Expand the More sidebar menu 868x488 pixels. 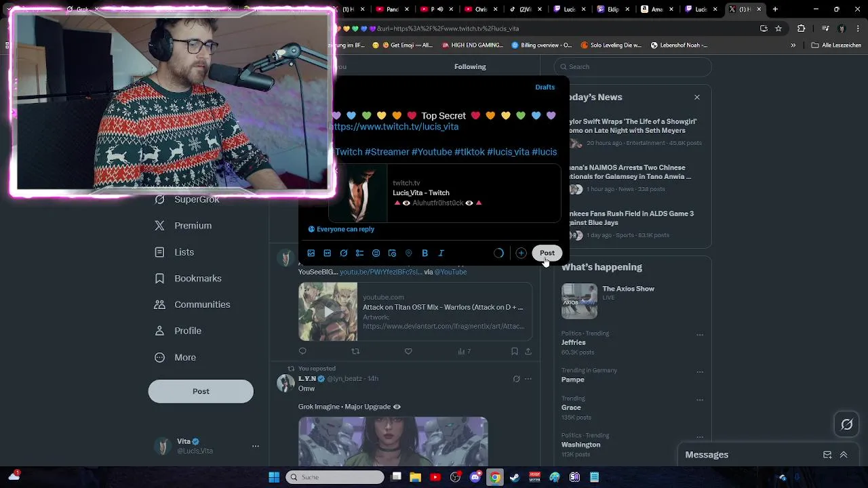(x=175, y=357)
